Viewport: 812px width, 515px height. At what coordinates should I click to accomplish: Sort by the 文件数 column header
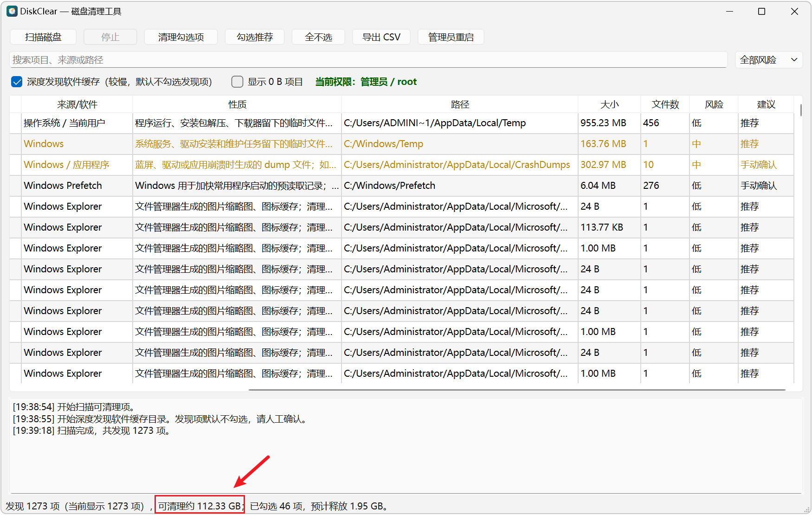[665, 104]
